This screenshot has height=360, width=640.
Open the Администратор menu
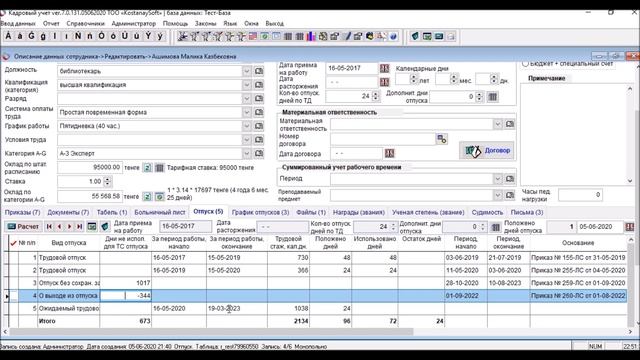[133, 24]
